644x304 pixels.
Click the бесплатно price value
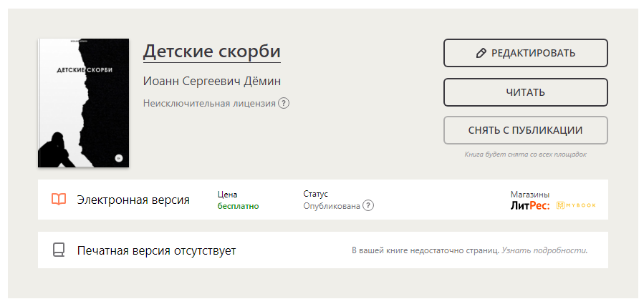click(x=239, y=206)
